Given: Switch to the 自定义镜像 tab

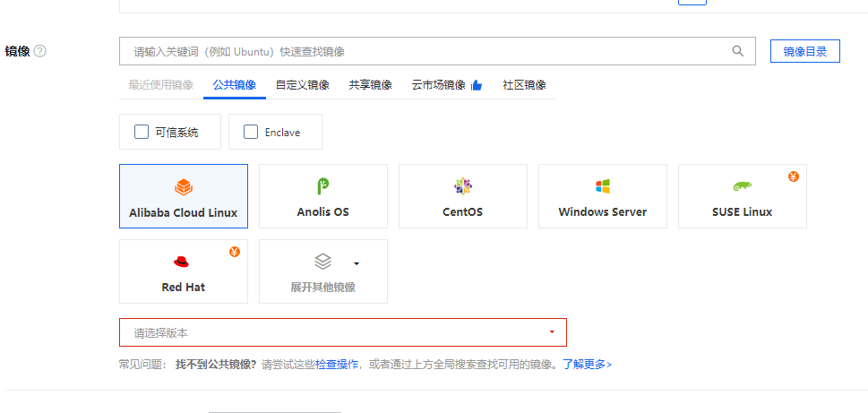Looking at the screenshot, I should (302, 85).
